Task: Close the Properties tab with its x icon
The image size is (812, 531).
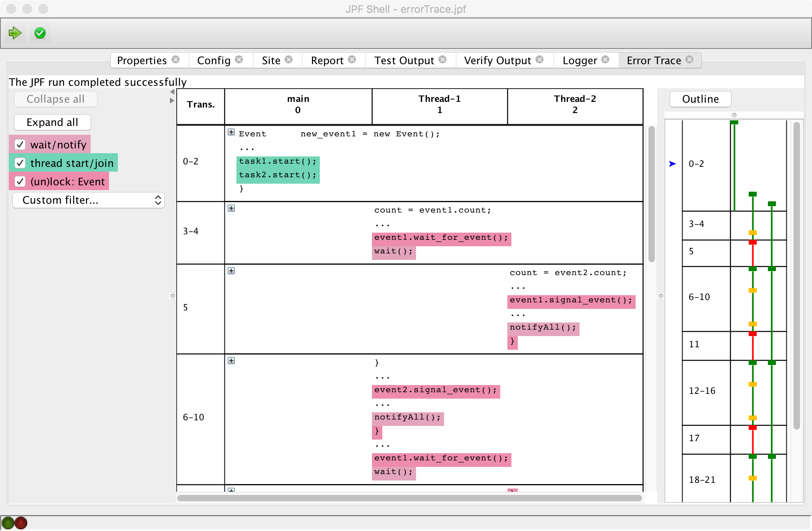Action: pyautogui.click(x=176, y=60)
